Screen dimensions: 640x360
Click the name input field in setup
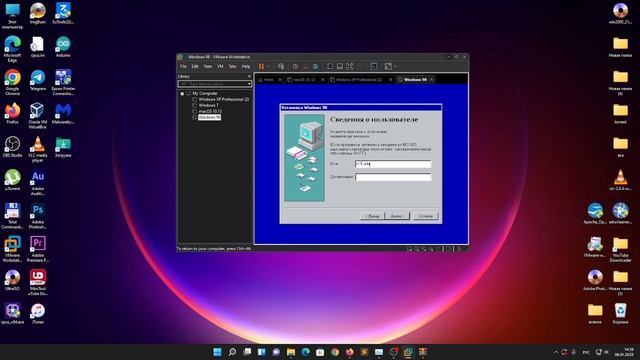pos(393,164)
